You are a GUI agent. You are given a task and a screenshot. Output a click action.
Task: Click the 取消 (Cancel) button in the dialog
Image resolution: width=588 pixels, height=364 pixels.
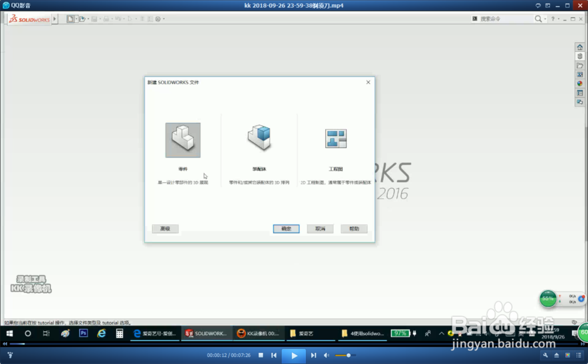coord(320,229)
